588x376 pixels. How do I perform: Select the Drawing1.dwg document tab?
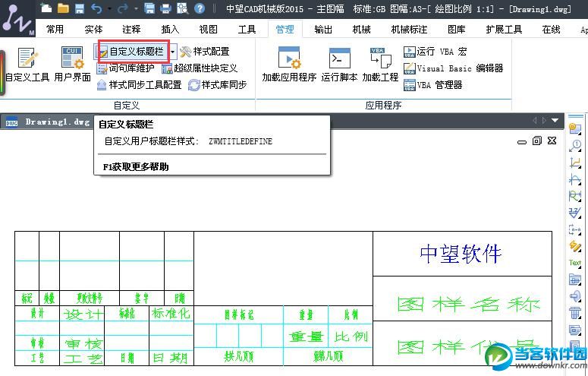point(48,122)
